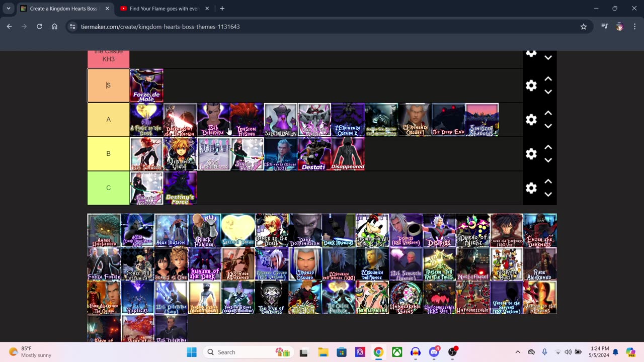Select the 'Forze de Male' thumbnail in S tier
The width and height of the screenshot is (644, 362).
point(146,85)
